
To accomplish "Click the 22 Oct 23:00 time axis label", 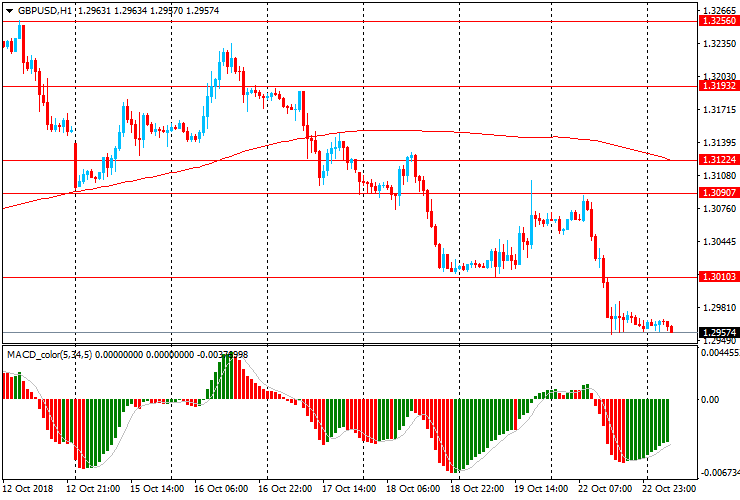I will [x=669, y=488].
